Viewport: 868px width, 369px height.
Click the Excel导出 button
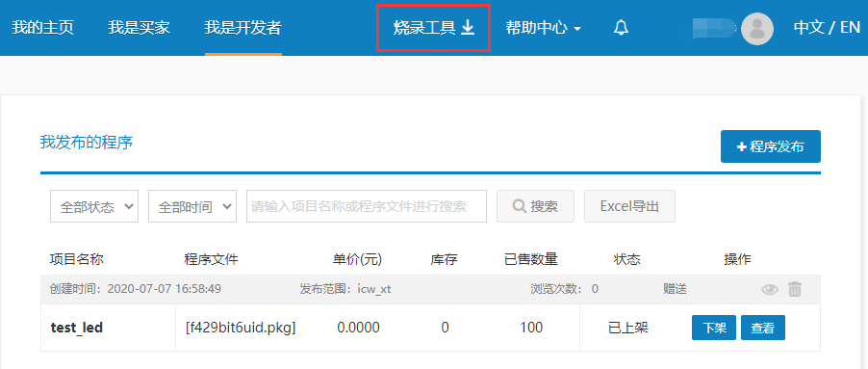[630, 207]
